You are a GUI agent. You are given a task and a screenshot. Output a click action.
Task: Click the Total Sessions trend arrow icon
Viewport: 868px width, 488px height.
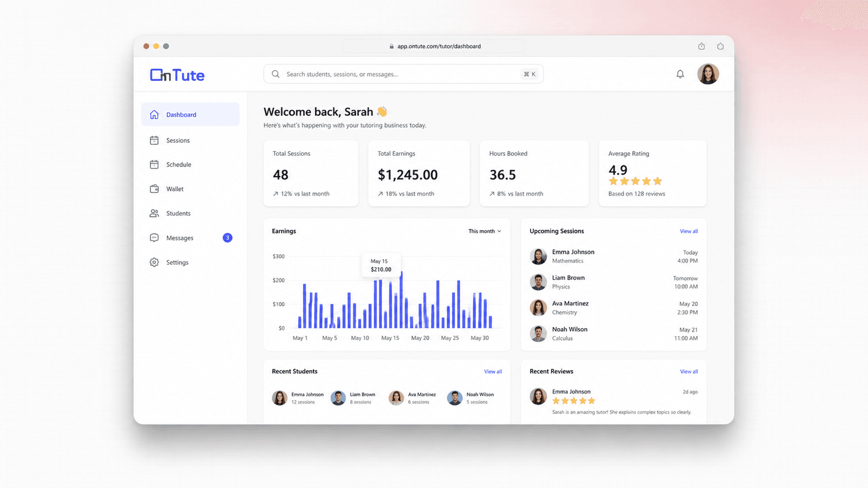276,194
